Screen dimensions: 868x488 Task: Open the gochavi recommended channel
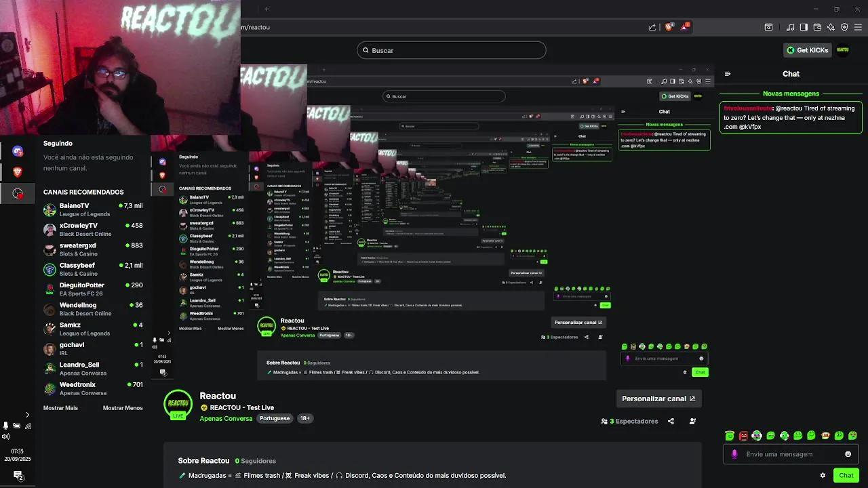pyautogui.click(x=93, y=348)
